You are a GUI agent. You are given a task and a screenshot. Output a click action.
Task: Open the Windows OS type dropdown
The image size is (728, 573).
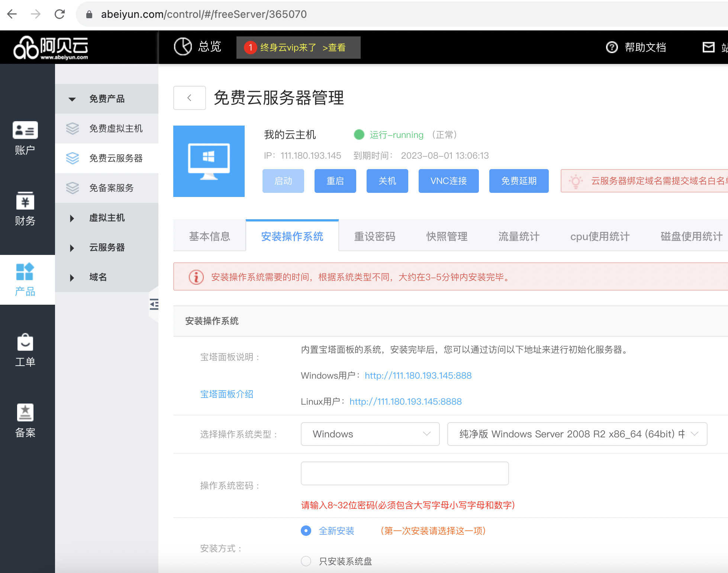coord(370,434)
